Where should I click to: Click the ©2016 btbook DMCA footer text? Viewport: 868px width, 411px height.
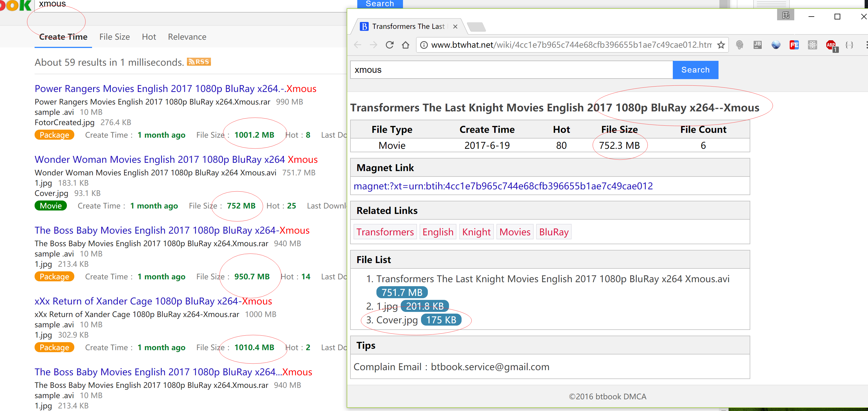tap(608, 396)
